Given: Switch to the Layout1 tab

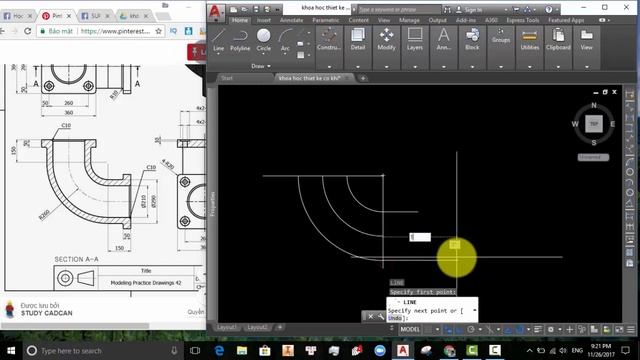Looking at the screenshot, I should 227,327.
